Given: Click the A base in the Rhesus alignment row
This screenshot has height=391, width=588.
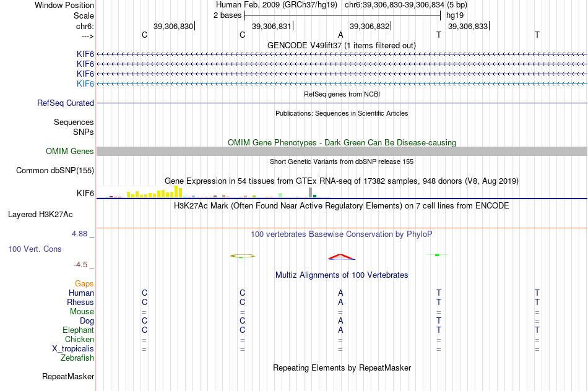Looking at the screenshot, I should click(x=340, y=302).
